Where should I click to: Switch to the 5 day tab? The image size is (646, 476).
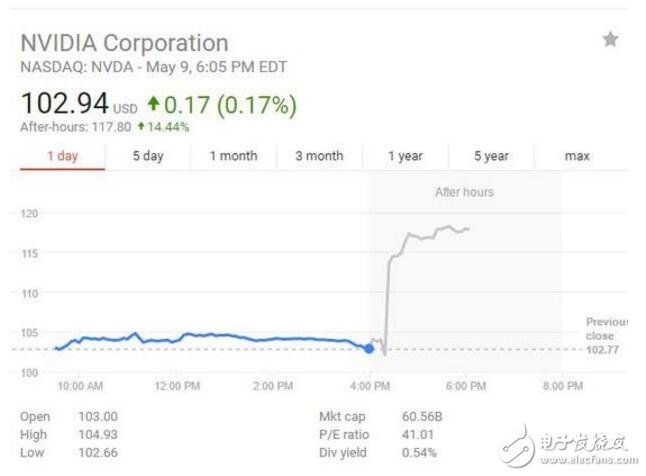[x=148, y=156]
